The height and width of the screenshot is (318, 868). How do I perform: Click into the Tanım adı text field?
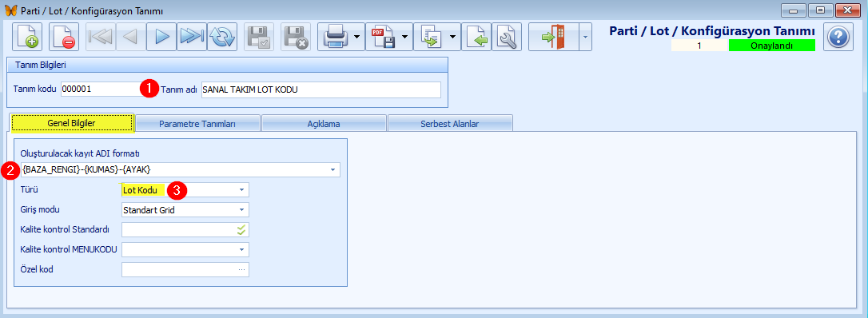pyautogui.click(x=321, y=89)
